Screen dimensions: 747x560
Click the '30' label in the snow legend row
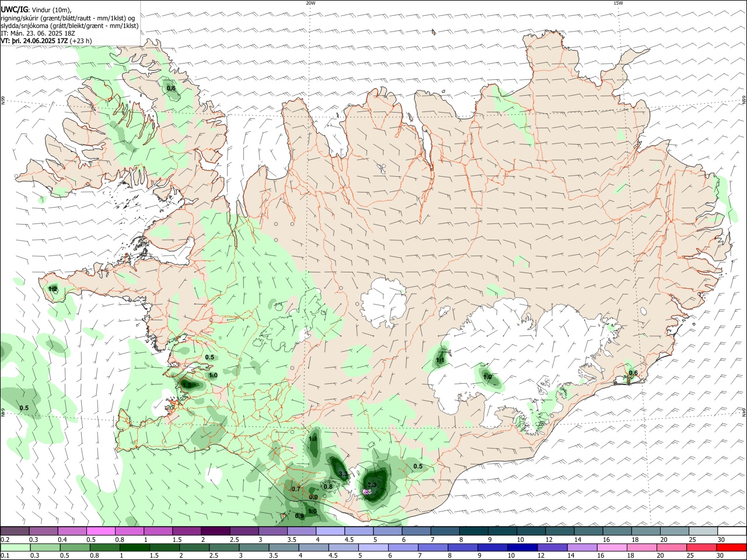721,540
